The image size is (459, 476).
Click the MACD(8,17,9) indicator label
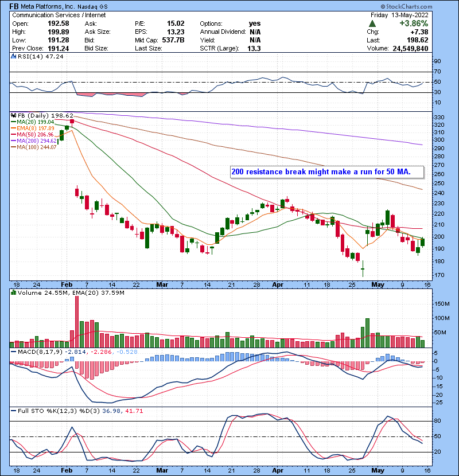point(40,352)
